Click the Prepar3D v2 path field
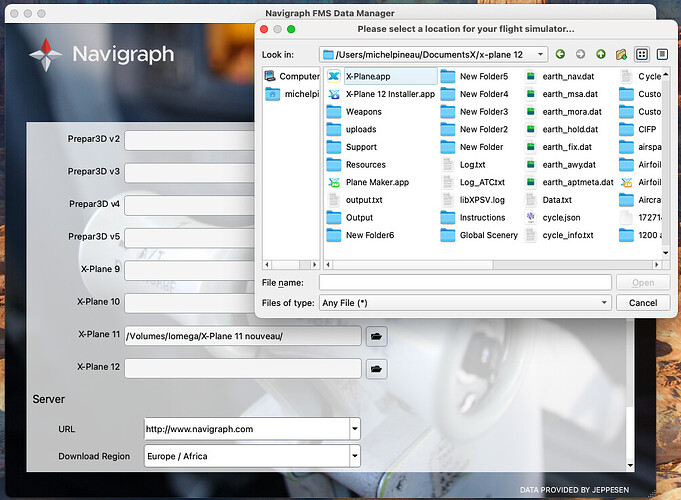The width and height of the screenshot is (681, 500). pyautogui.click(x=190, y=141)
